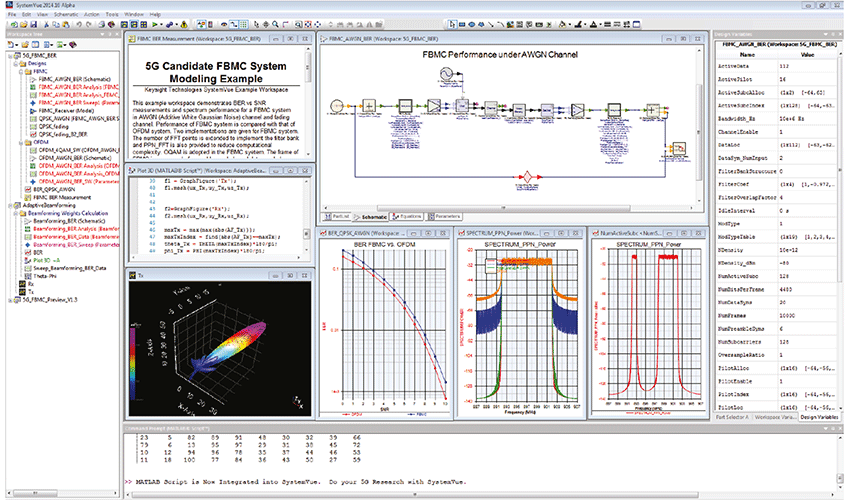Image resolution: width=846 pixels, height=500 pixels.
Task: Click the ActiveData value 112 cell
Action: (808, 66)
